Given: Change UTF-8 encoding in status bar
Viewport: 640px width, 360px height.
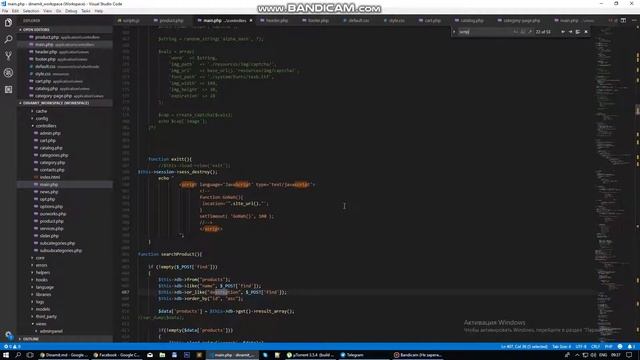Looking at the screenshot, I should [x=581, y=347].
